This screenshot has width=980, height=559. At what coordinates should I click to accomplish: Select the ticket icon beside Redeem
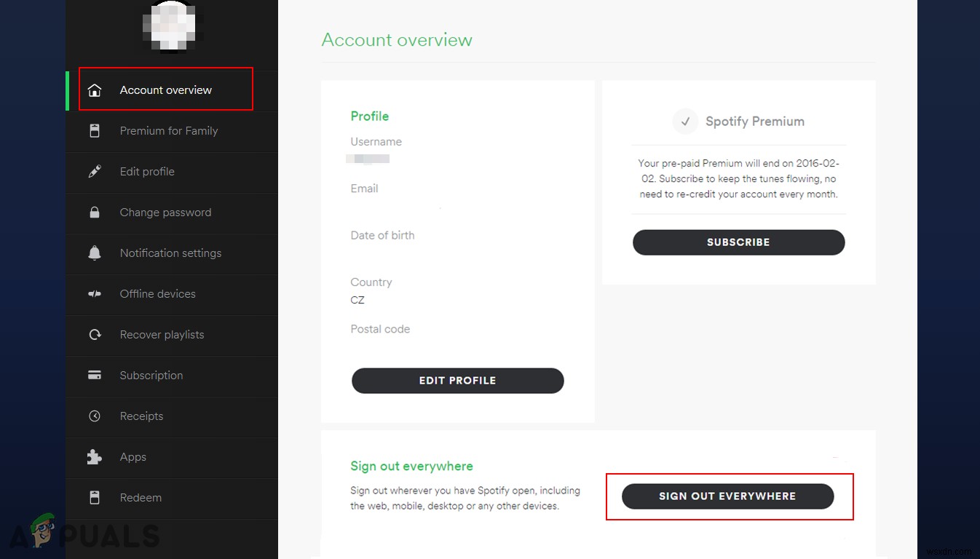(95, 497)
